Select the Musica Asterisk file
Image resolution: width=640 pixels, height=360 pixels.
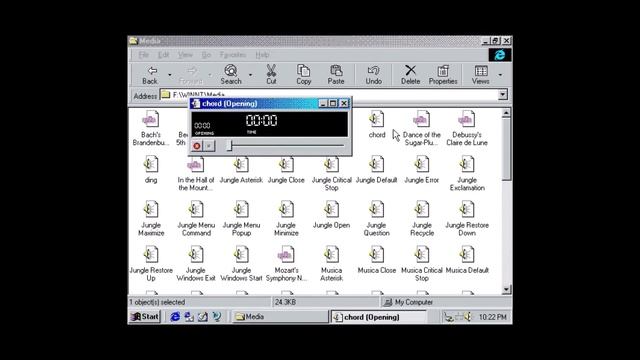pos(331,264)
